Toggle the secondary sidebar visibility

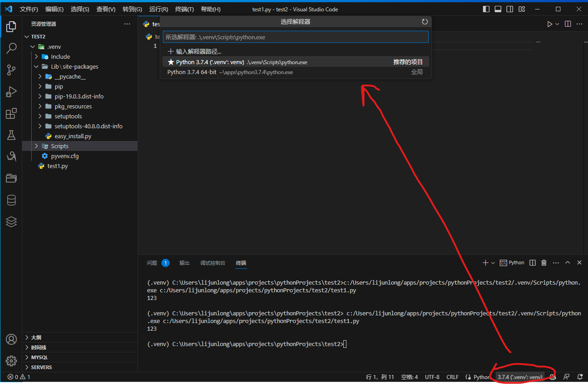[510, 9]
